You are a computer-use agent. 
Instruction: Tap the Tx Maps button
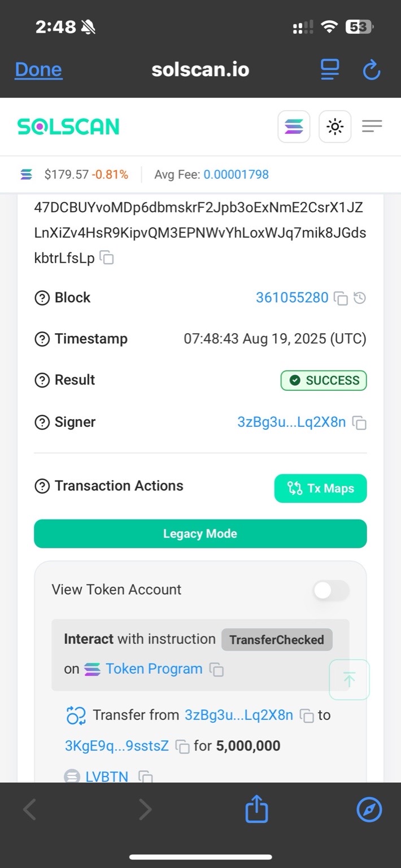pos(321,488)
